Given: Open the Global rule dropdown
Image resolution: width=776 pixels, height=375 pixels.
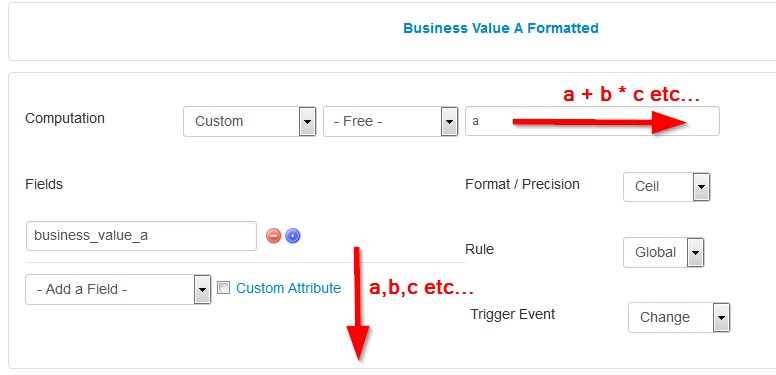Looking at the screenshot, I should (663, 253).
